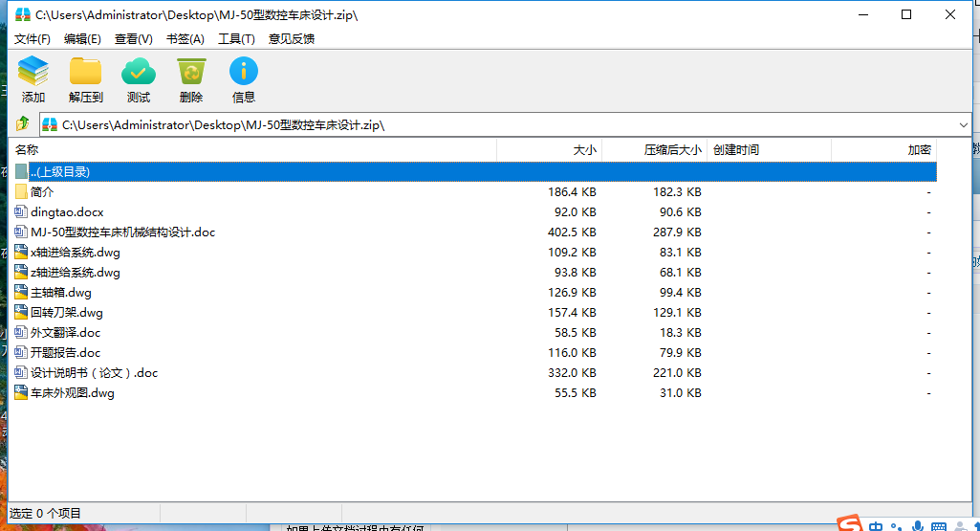
Task: Select file name 开题报告.doc
Action: (x=65, y=352)
